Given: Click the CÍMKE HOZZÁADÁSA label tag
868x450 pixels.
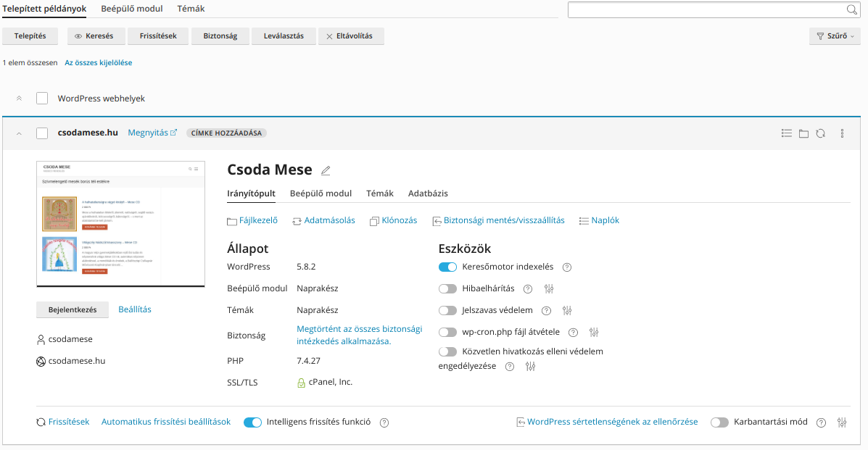Looking at the screenshot, I should click(226, 133).
